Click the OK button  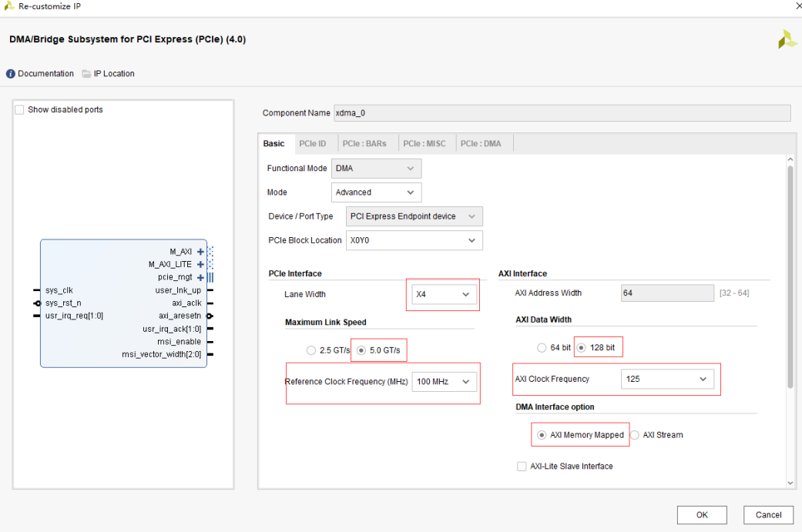[x=701, y=515]
